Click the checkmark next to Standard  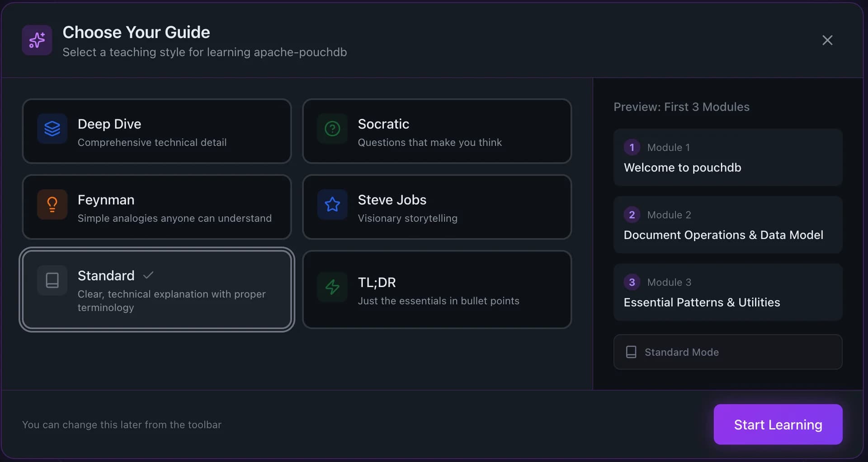pos(148,275)
